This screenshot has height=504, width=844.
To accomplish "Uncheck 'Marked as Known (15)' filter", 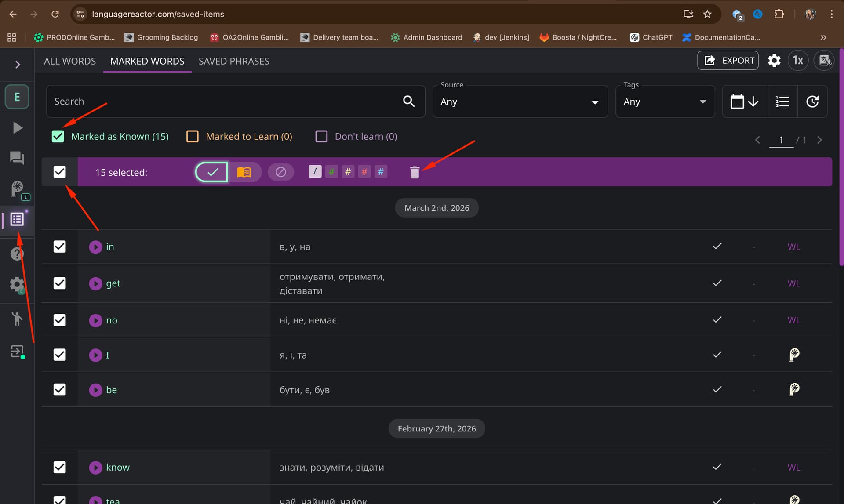I will tap(58, 136).
